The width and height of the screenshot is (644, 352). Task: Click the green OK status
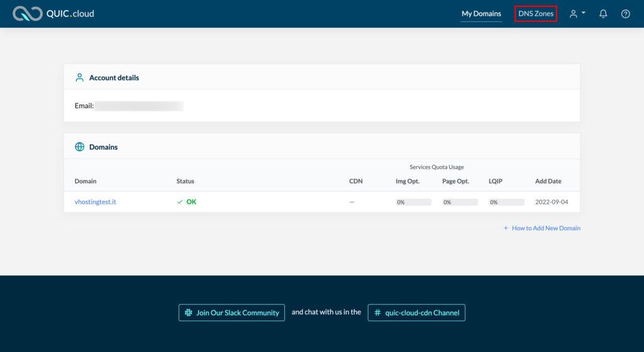coord(186,202)
